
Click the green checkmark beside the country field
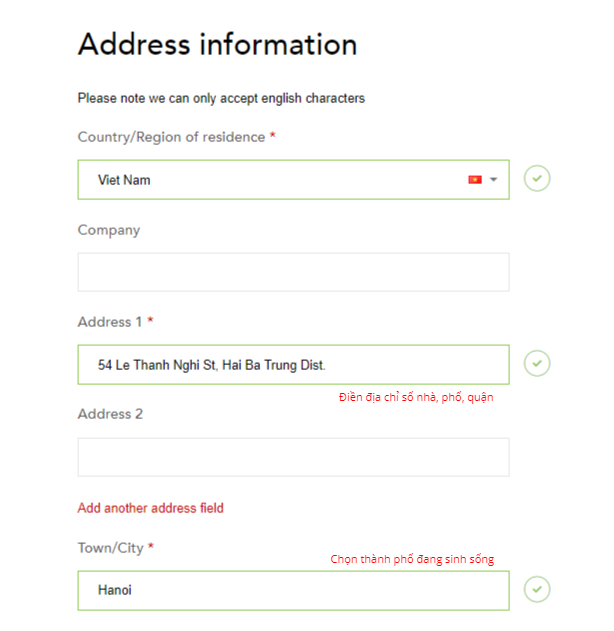click(x=537, y=179)
